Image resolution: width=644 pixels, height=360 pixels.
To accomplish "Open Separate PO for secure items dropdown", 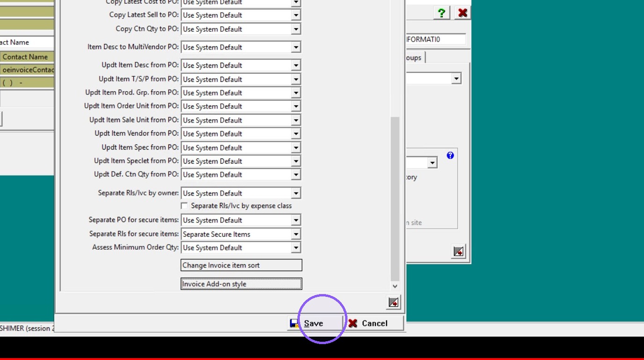I will tap(296, 220).
